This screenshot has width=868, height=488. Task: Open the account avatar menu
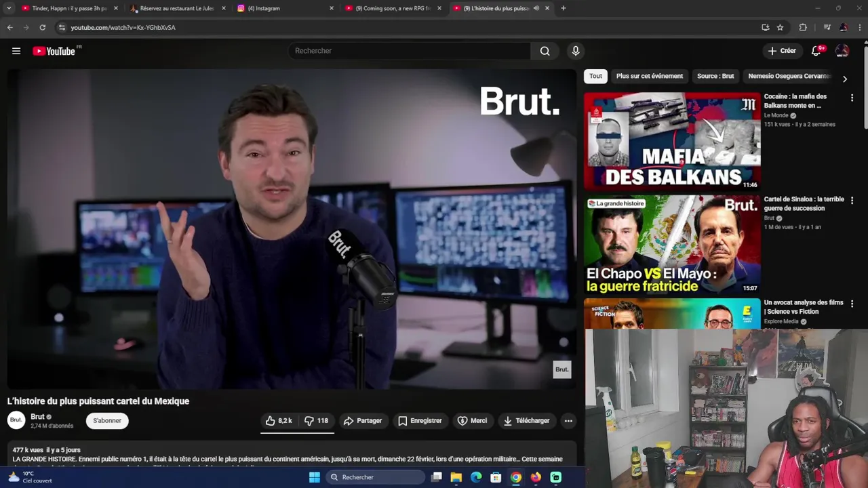pos(842,51)
